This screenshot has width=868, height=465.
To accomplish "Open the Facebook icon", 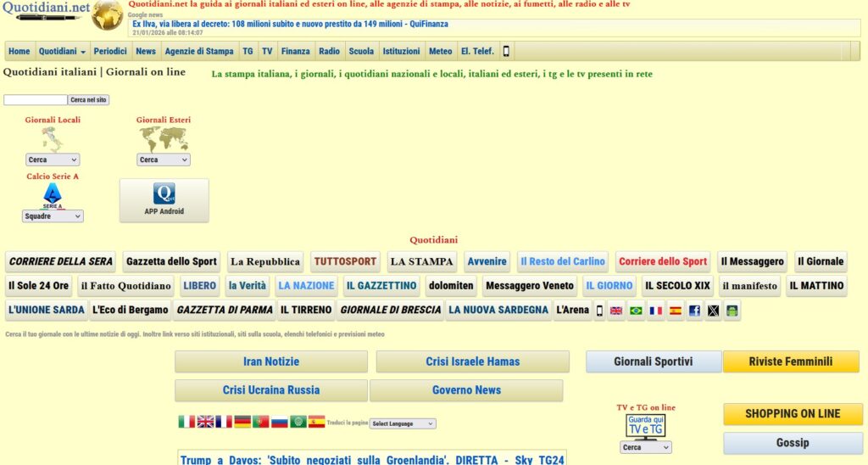I will pos(694,311).
